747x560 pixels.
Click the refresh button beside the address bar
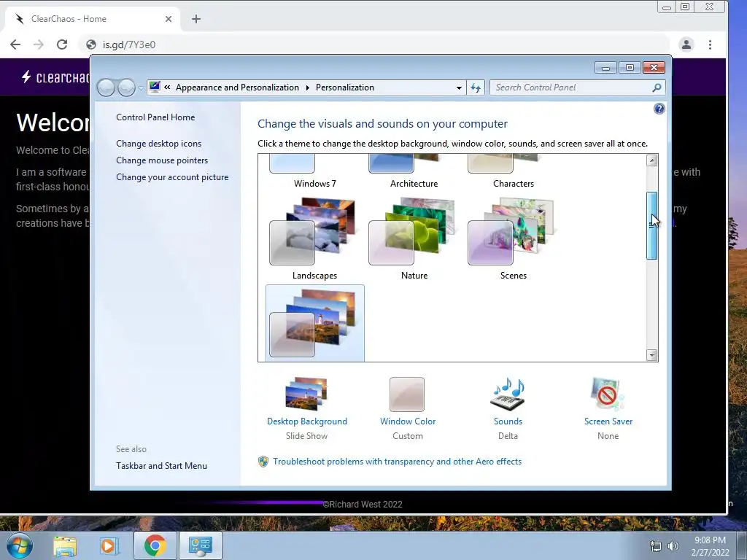click(x=476, y=87)
